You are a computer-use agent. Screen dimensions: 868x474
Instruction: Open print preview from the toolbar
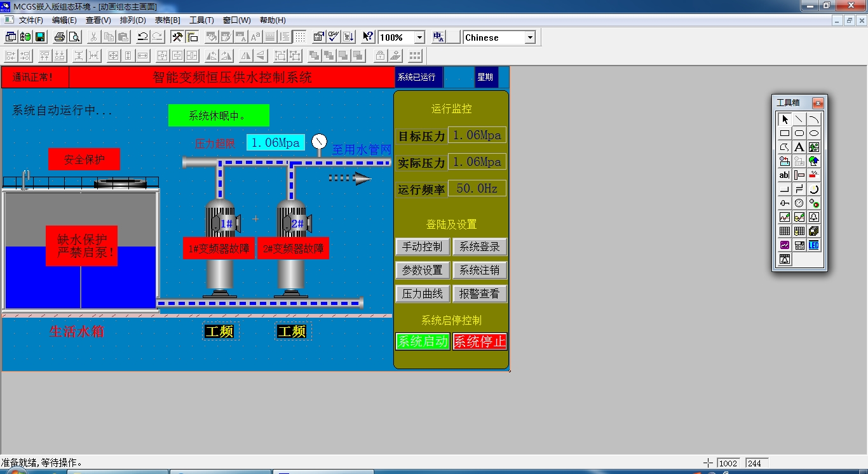tap(74, 37)
